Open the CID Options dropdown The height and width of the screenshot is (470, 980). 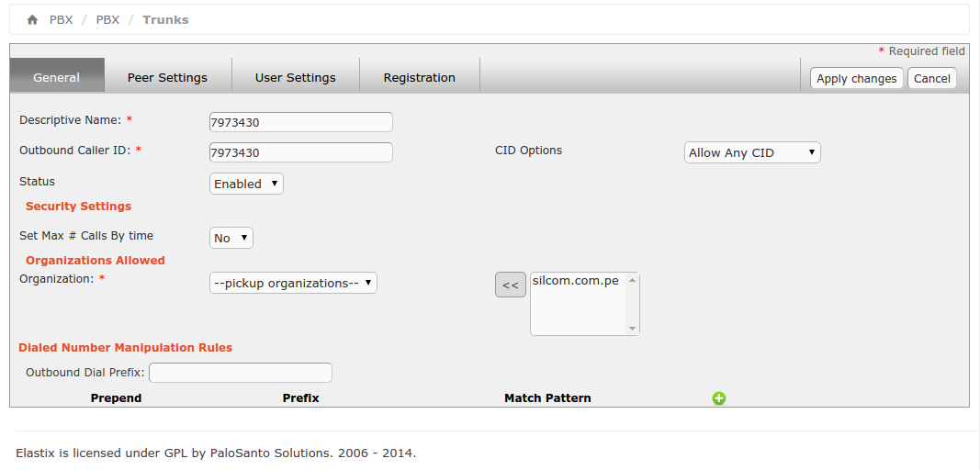pyautogui.click(x=752, y=153)
